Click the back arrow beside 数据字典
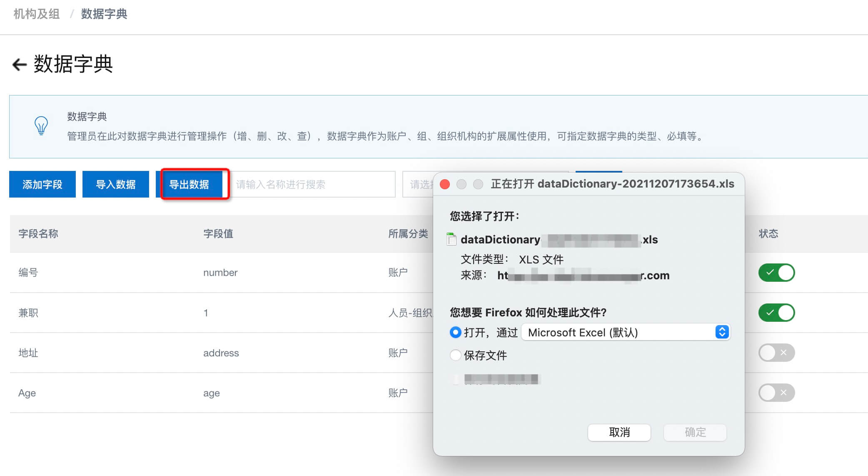 (19, 65)
